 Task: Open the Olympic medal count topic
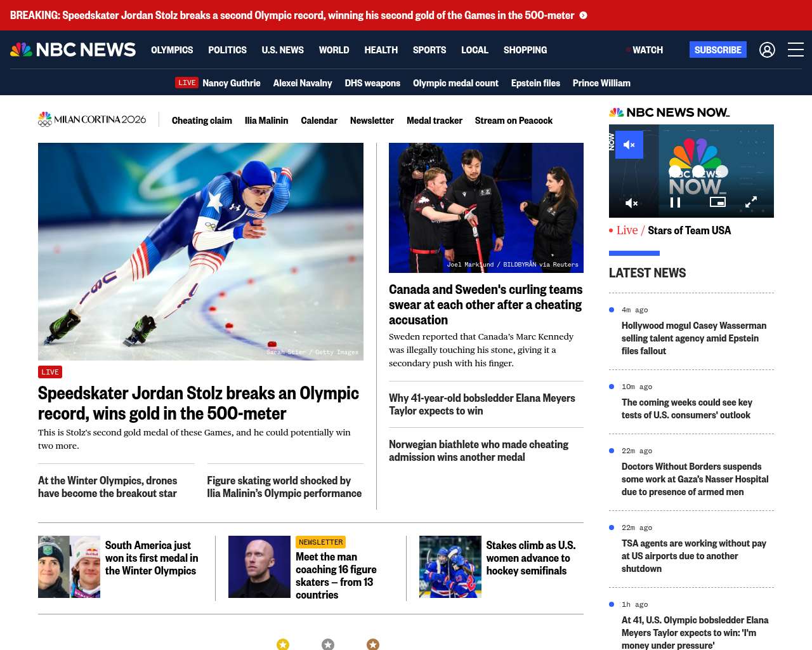pos(455,83)
